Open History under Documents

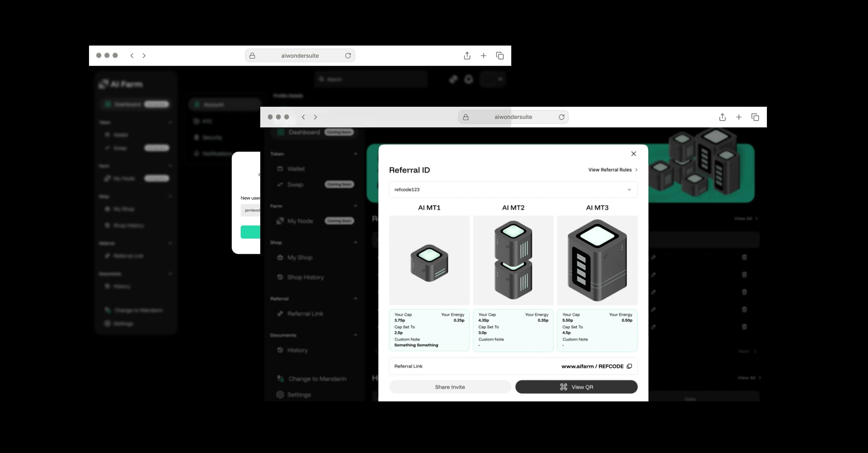tap(298, 350)
